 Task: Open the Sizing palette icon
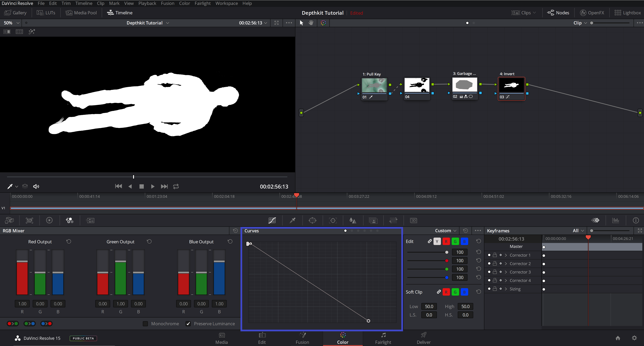pos(393,220)
